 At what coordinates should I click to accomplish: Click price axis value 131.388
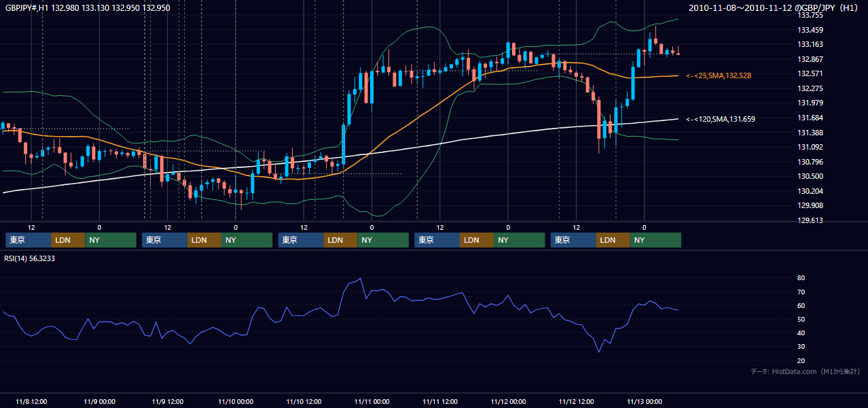click(x=812, y=133)
